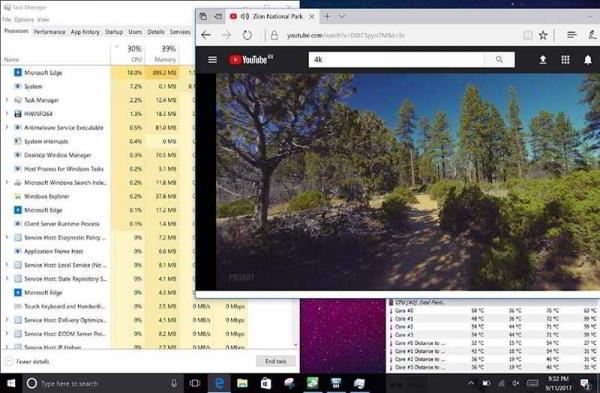Open the YouTube hamburger guide menu
The width and height of the screenshot is (600, 393).
pos(212,59)
